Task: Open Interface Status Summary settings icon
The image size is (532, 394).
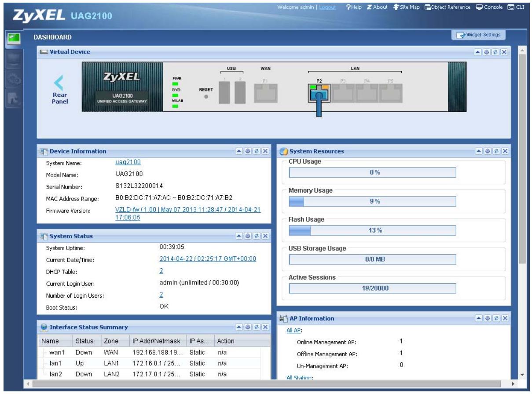Action: 248,327
